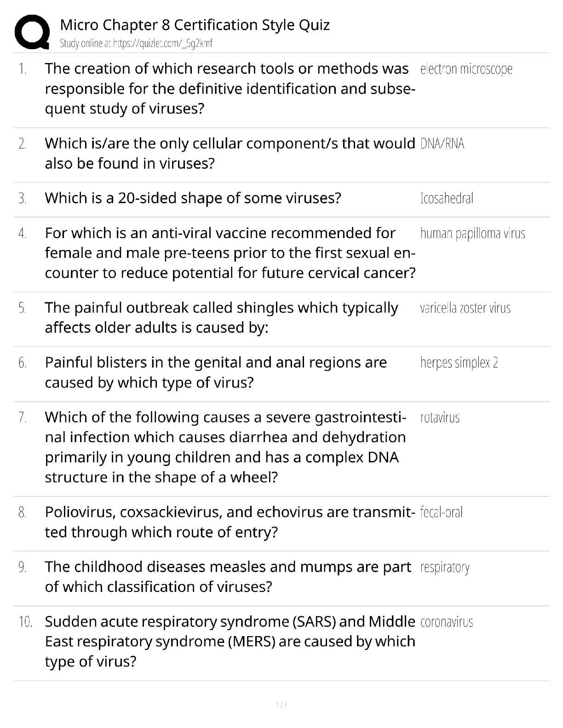Click the 'coronavirus' answer

coord(446,622)
